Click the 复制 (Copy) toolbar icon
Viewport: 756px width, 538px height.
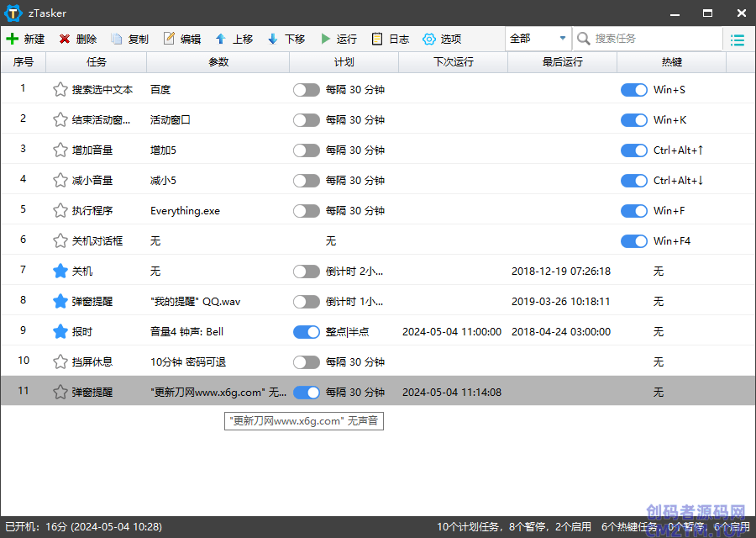pos(117,40)
